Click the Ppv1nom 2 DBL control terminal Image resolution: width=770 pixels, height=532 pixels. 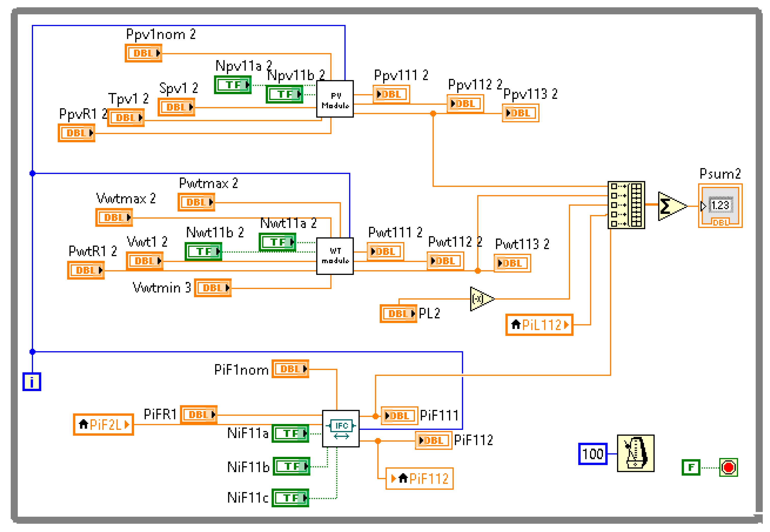point(143,53)
